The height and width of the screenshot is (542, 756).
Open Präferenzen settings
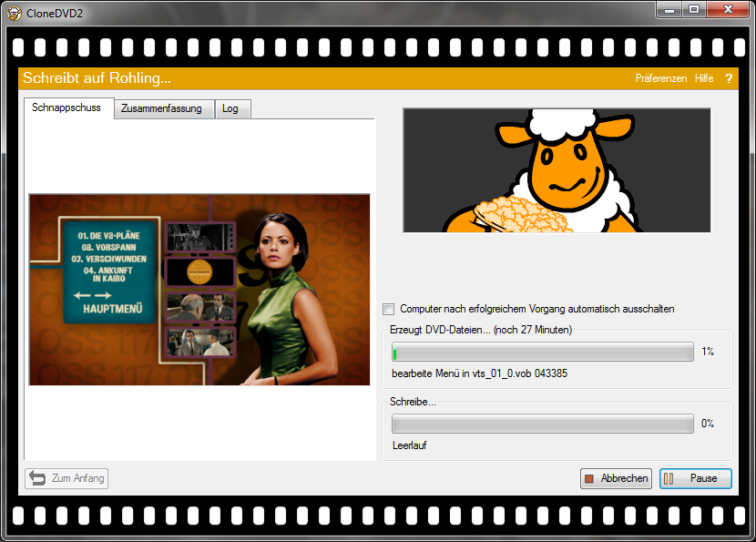[x=661, y=78]
